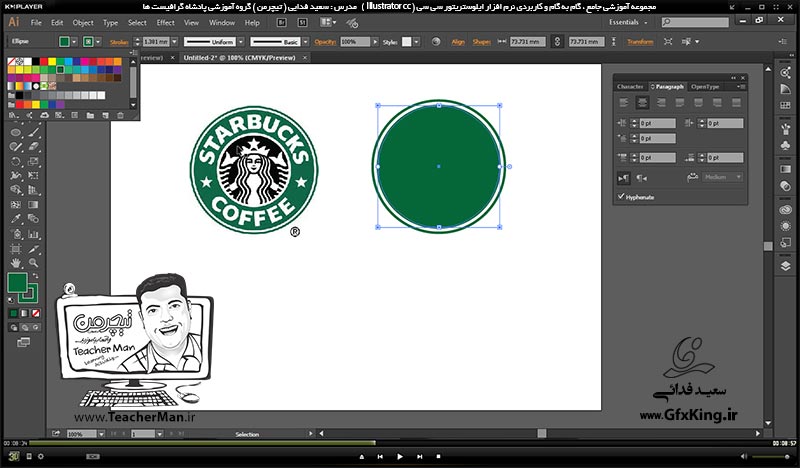Image resolution: width=800 pixels, height=468 pixels.
Task: Open stroke weight dropdown arrow
Action: [x=174, y=42]
